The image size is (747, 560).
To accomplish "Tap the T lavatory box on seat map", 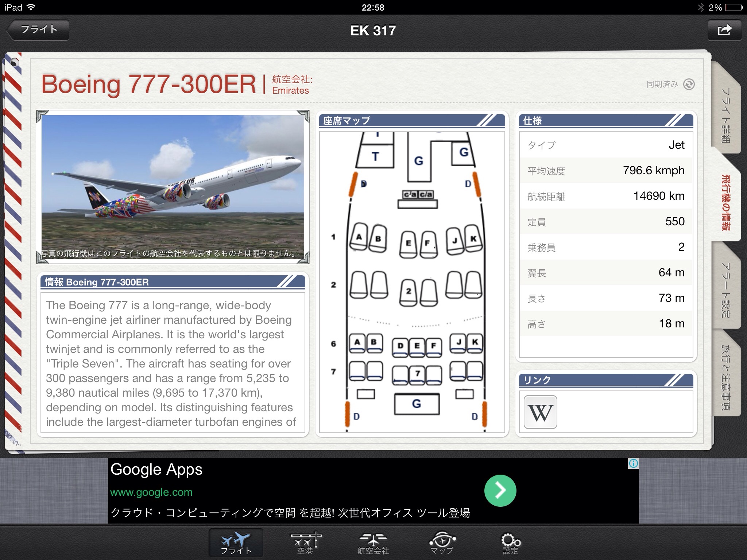I will [375, 156].
